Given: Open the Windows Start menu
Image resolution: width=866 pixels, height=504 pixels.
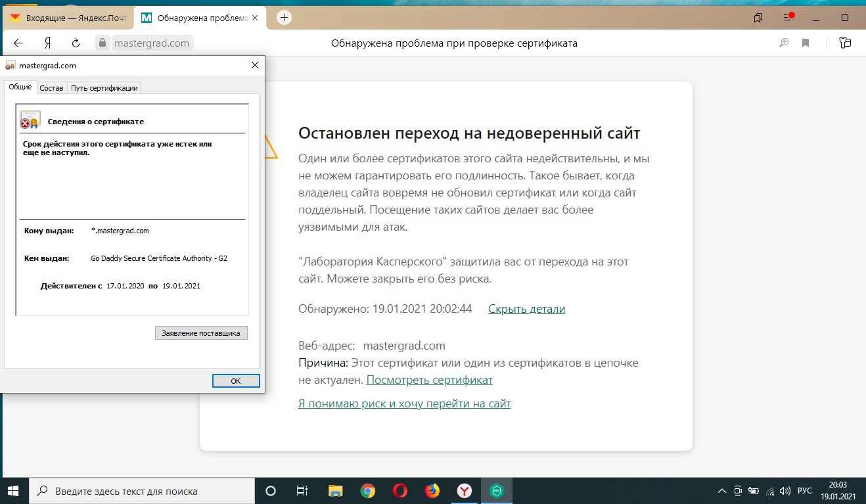Looking at the screenshot, I should tap(13, 491).
